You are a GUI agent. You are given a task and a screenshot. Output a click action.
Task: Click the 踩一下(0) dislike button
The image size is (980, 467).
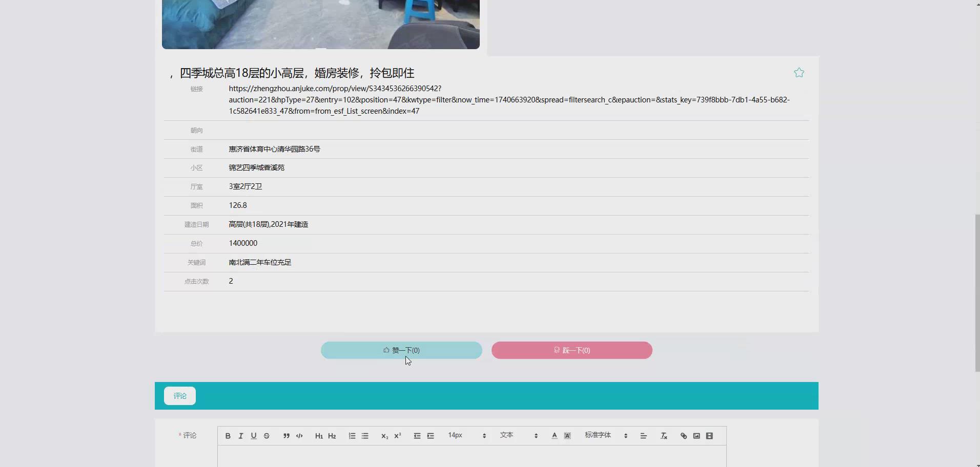tap(571, 350)
